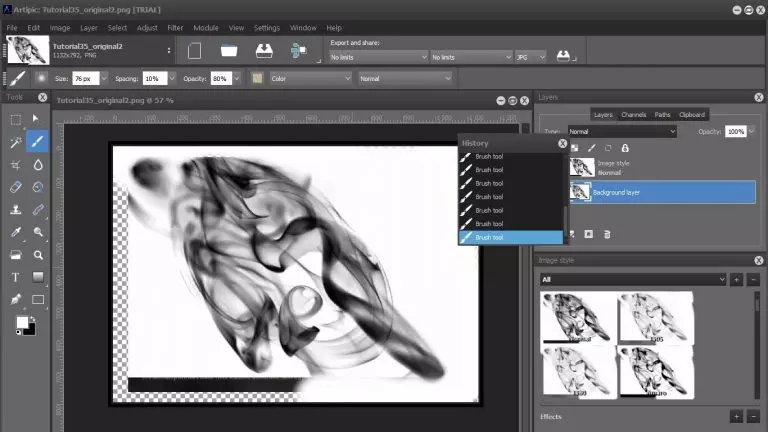This screenshot has width=768, height=432.
Task: Add a new effect with plus button
Action: (736, 416)
